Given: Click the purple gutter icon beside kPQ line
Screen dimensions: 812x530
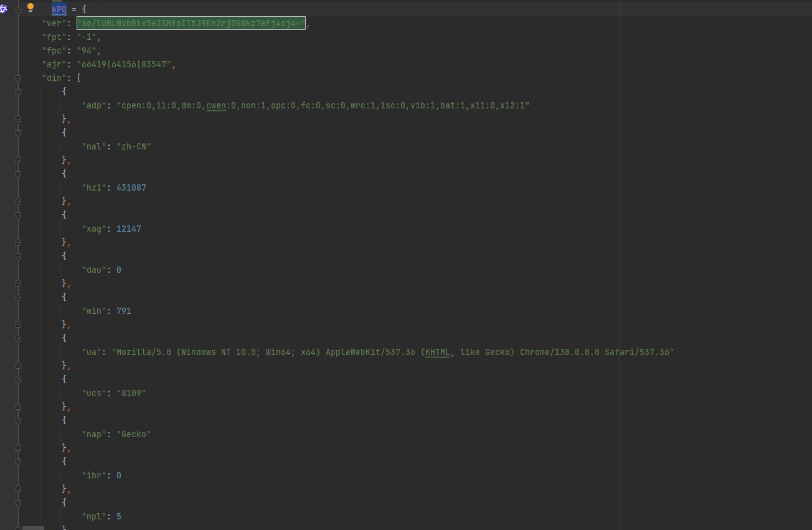Looking at the screenshot, I should (x=3, y=9).
